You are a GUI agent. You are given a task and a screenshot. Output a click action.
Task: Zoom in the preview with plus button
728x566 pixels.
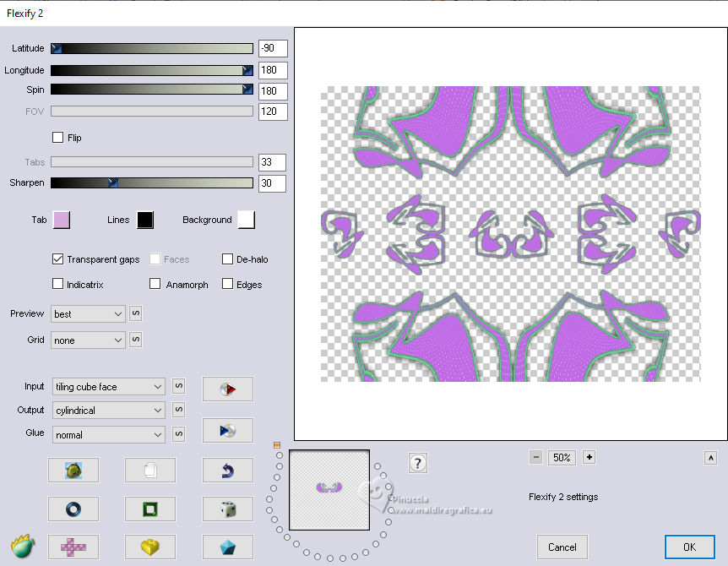coord(589,457)
